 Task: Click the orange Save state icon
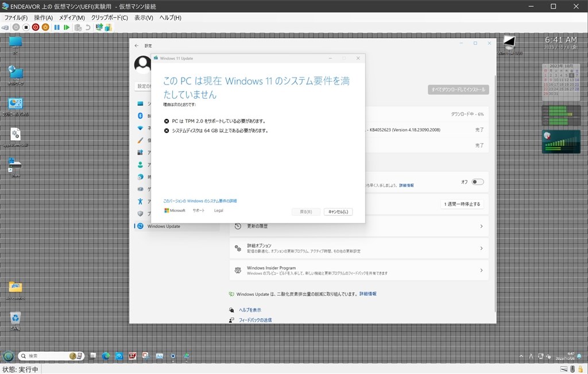45,28
